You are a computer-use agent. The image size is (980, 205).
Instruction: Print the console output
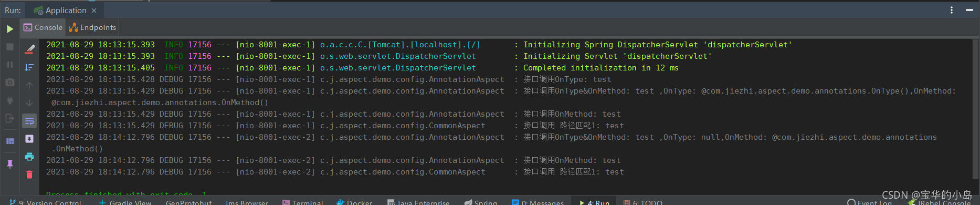(29, 157)
